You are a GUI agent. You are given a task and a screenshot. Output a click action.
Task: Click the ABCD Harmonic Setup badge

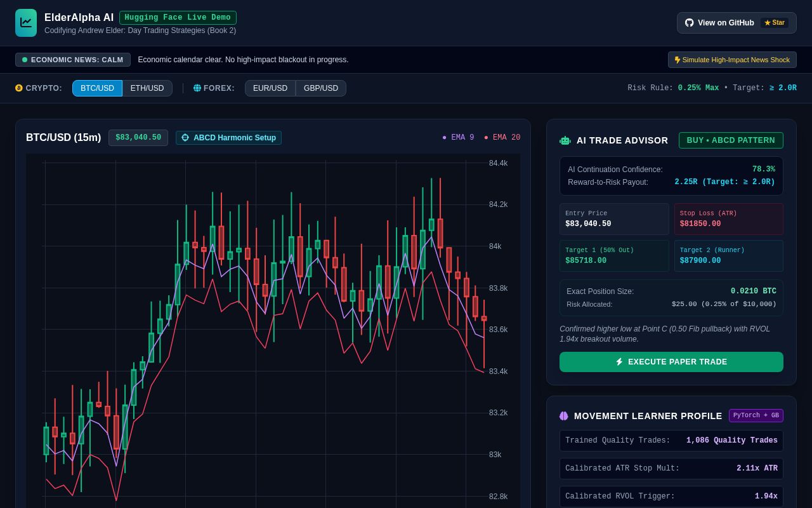tap(228, 138)
